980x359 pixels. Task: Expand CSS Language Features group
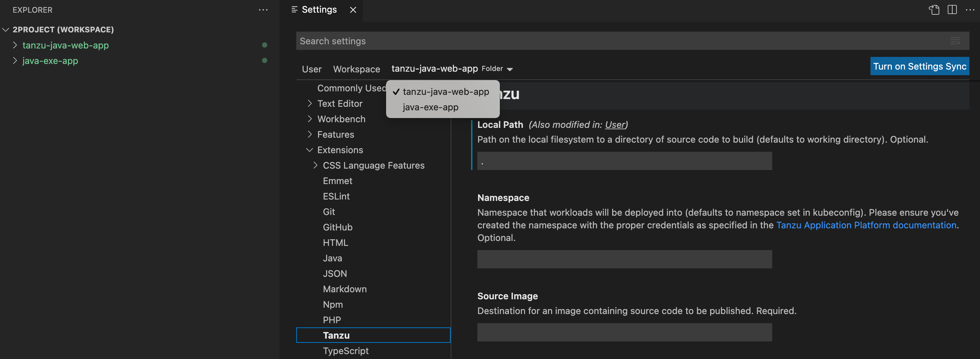click(x=316, y=165)
